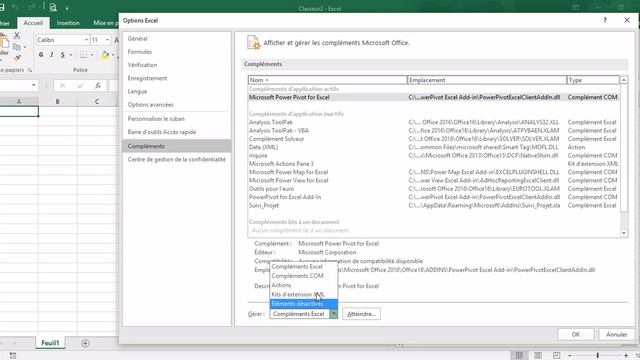Screen dimensions: 640x360
Task: Click the Annuler button
Action: [616, 334]
